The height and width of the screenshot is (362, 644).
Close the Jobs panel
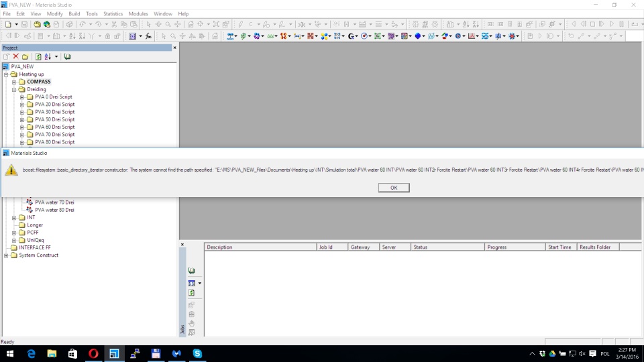[x=182, y=245]
